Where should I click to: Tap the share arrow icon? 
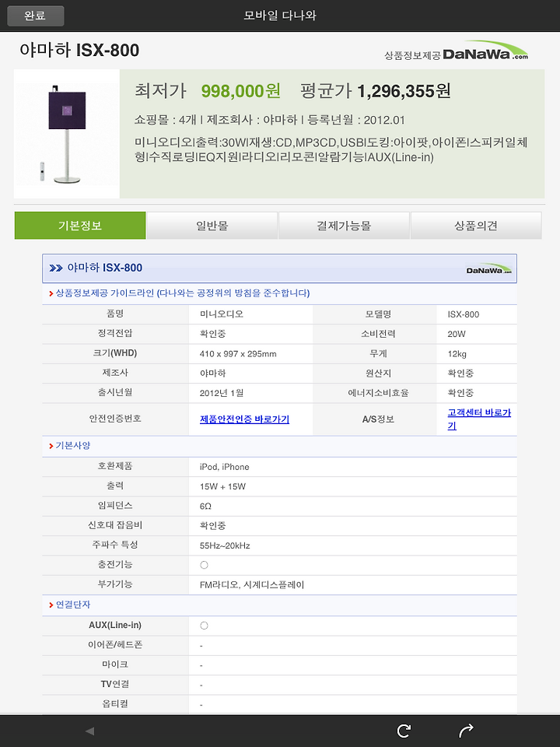[466, 731]
